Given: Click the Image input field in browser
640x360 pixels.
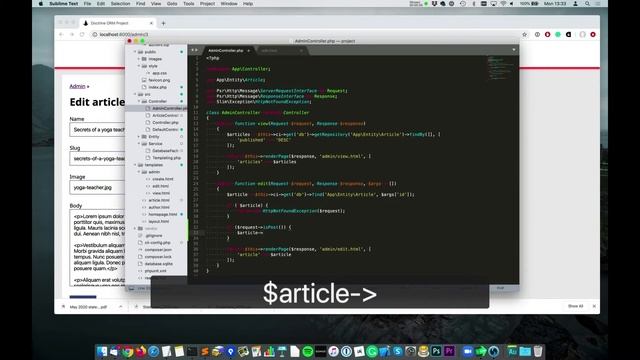Looking at the screenshot, I should click(97, 187).
